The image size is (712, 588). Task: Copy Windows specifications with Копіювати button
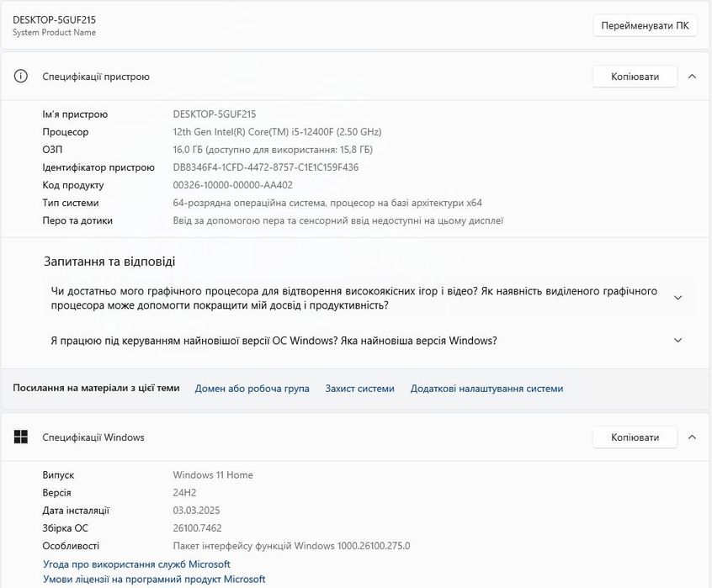635,437
